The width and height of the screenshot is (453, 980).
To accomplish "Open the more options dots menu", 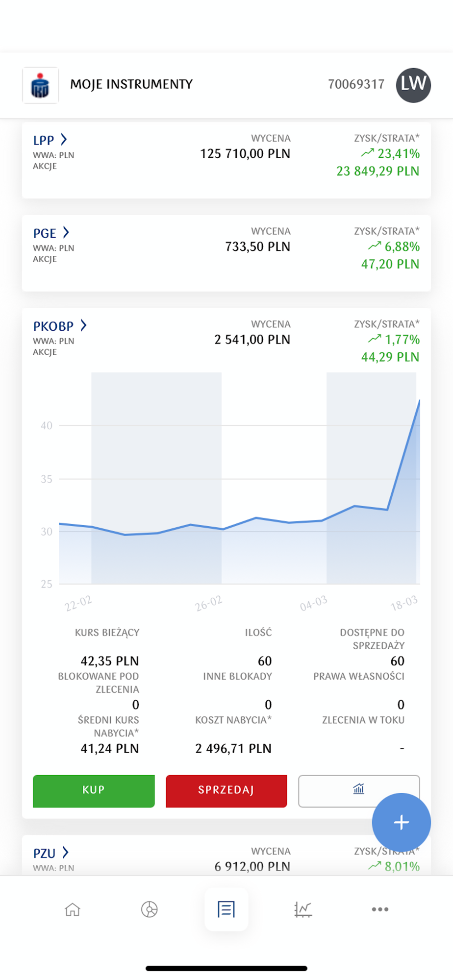I will coord(380,909).
